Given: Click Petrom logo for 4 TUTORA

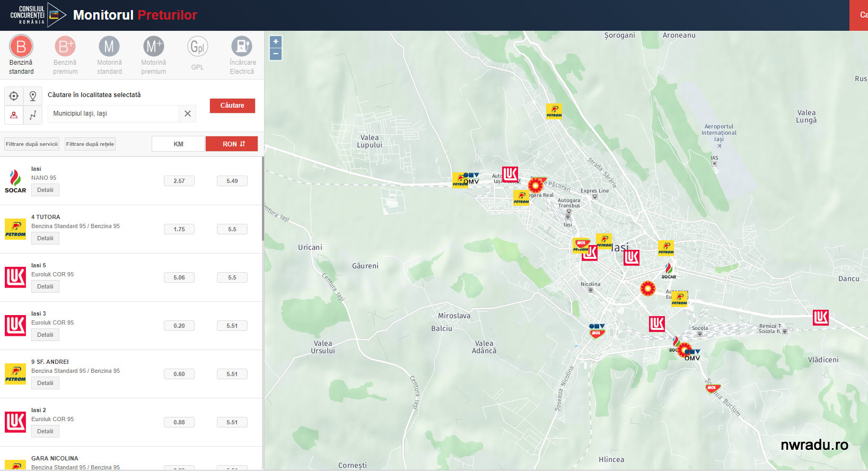Looking at the screenshot, I should (x=15, y=229).
